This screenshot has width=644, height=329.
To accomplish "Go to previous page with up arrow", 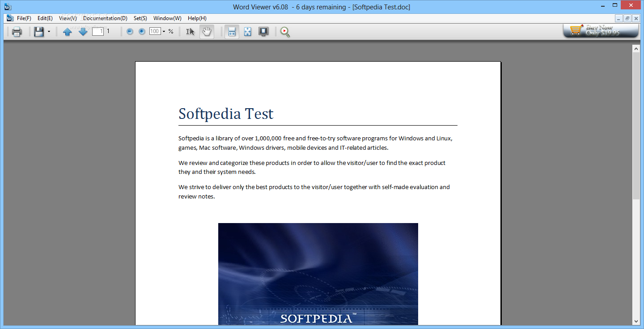I will click(x=68, y=32).
